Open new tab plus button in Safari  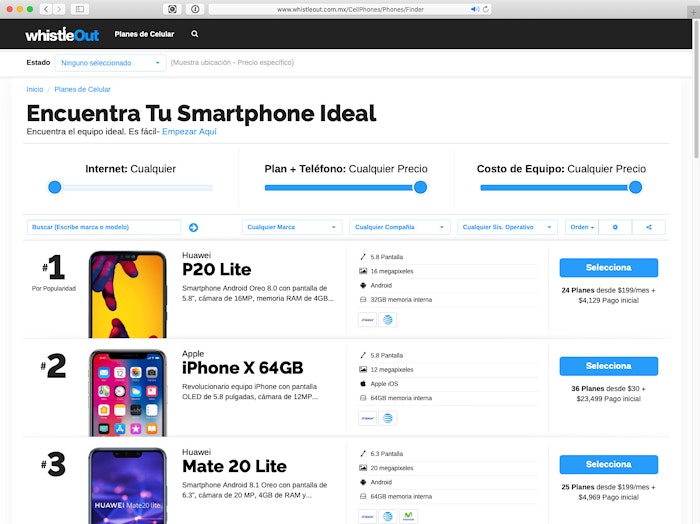click(x=694, y=12)
